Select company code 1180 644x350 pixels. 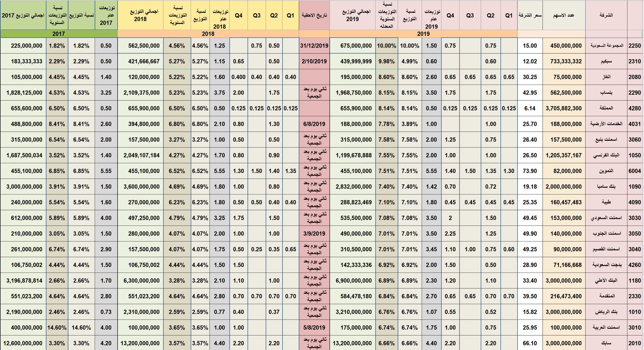[x=635, y=281]
